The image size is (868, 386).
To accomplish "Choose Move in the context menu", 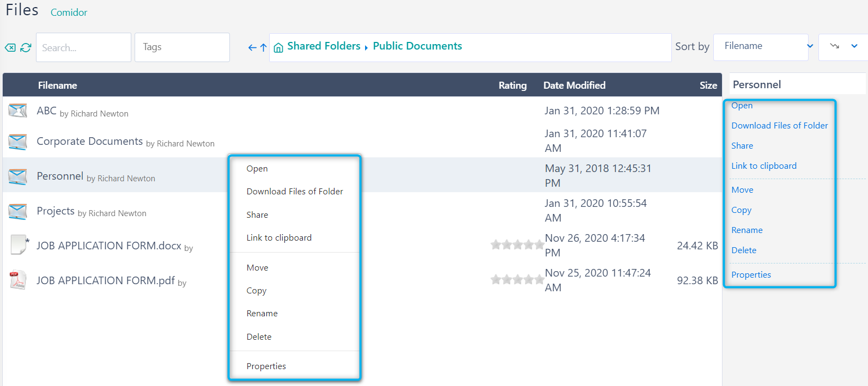I will [257, 268].
